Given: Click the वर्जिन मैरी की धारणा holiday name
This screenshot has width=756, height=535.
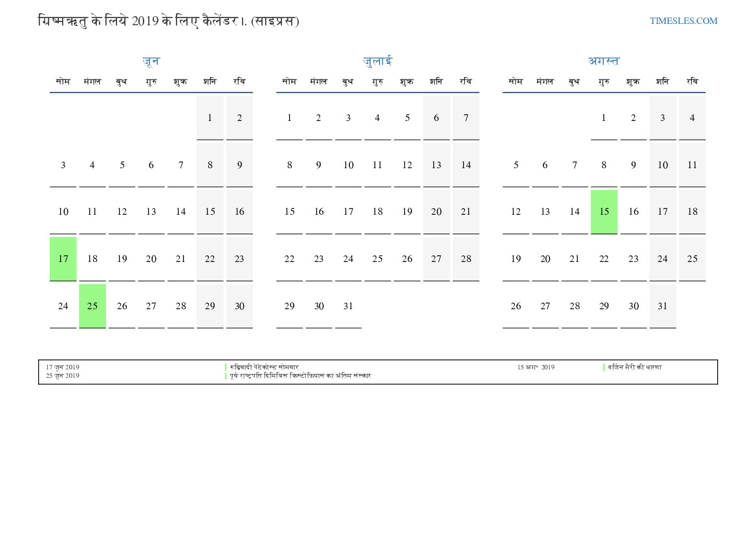Looking at the screenshot, I should 634,367.
